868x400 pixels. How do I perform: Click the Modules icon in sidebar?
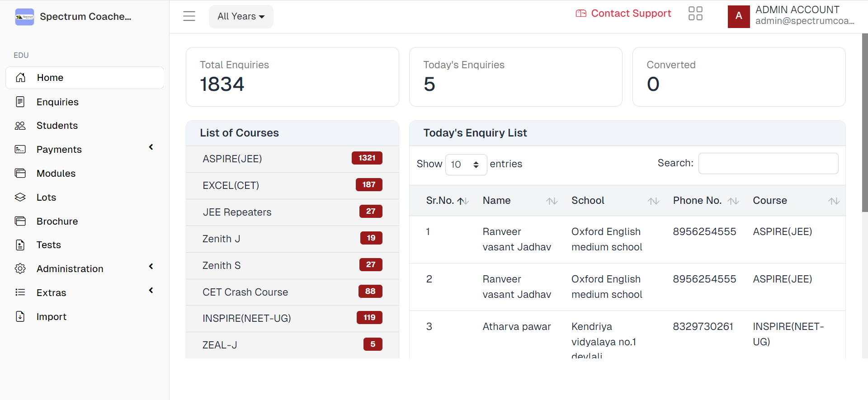[20, 174]
